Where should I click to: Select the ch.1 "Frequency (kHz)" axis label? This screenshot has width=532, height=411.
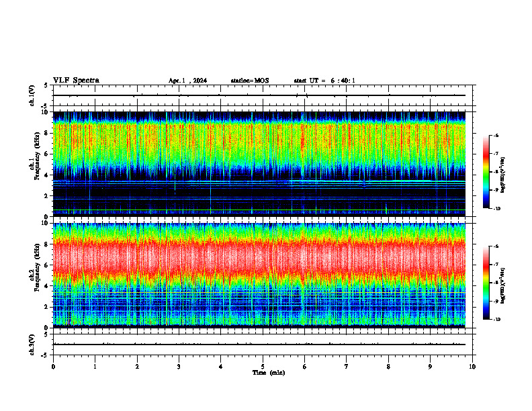click(37, 156)
